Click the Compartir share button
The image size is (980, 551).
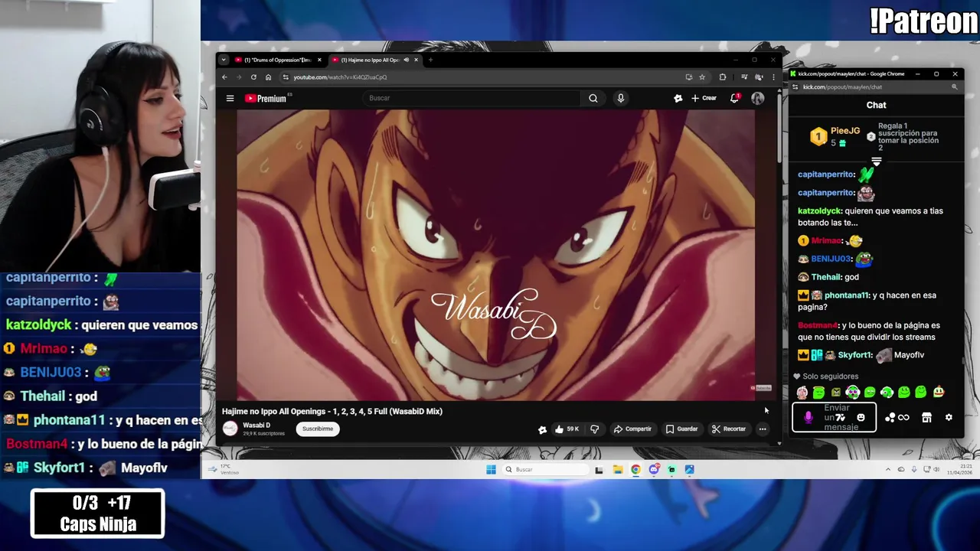coord(632,429)
